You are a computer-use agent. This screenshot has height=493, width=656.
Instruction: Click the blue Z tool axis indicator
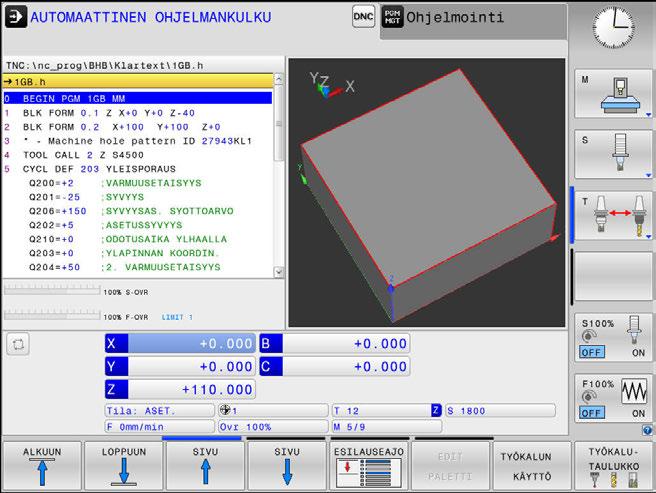436,410
